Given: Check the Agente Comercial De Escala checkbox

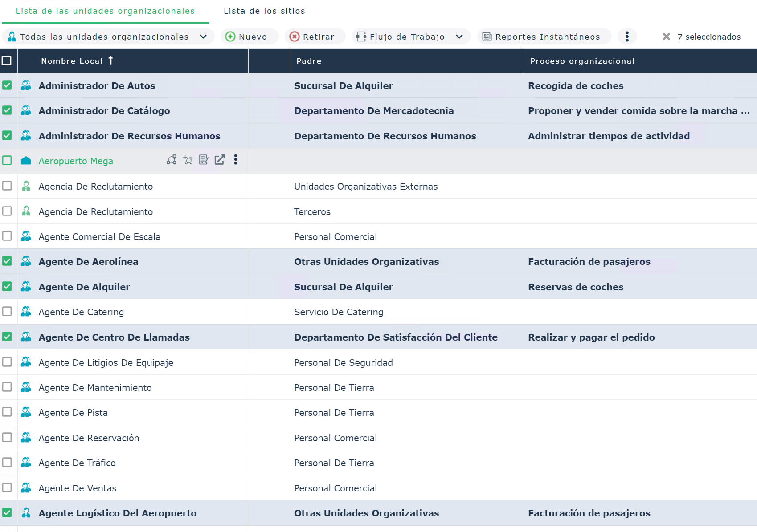Looking at the screenshot, I should pos(7,236).
